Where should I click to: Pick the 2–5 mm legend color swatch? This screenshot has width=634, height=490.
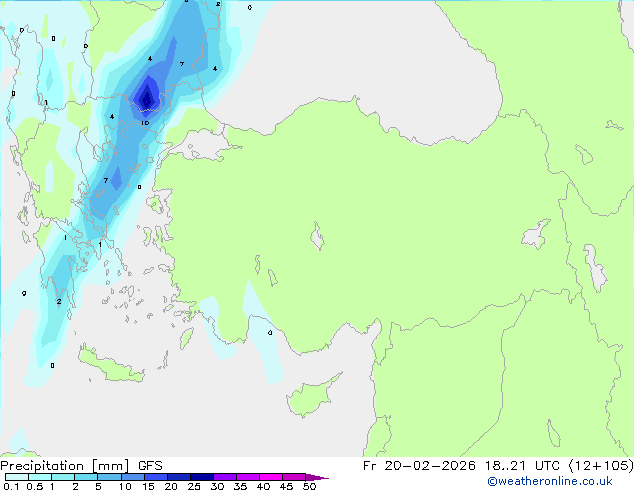[86, 477]
